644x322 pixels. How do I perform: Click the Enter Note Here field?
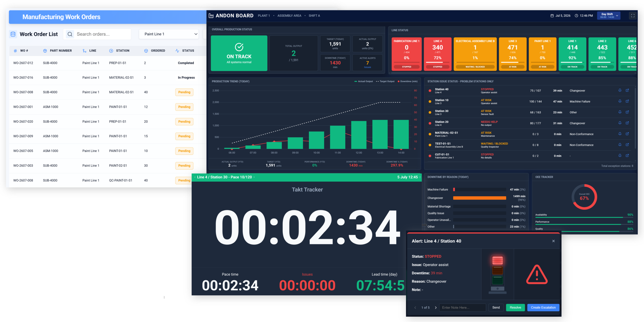pos(462,307)
